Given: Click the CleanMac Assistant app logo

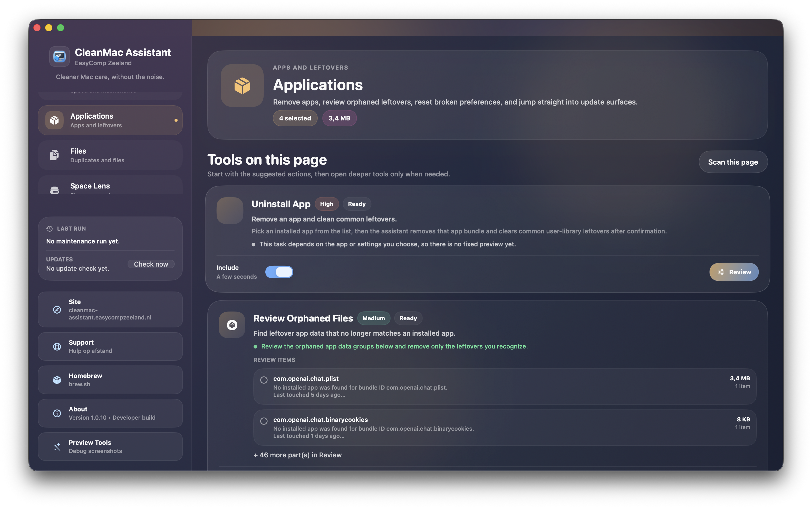Looking at the screenshot, I should click(x=59, y=56).
